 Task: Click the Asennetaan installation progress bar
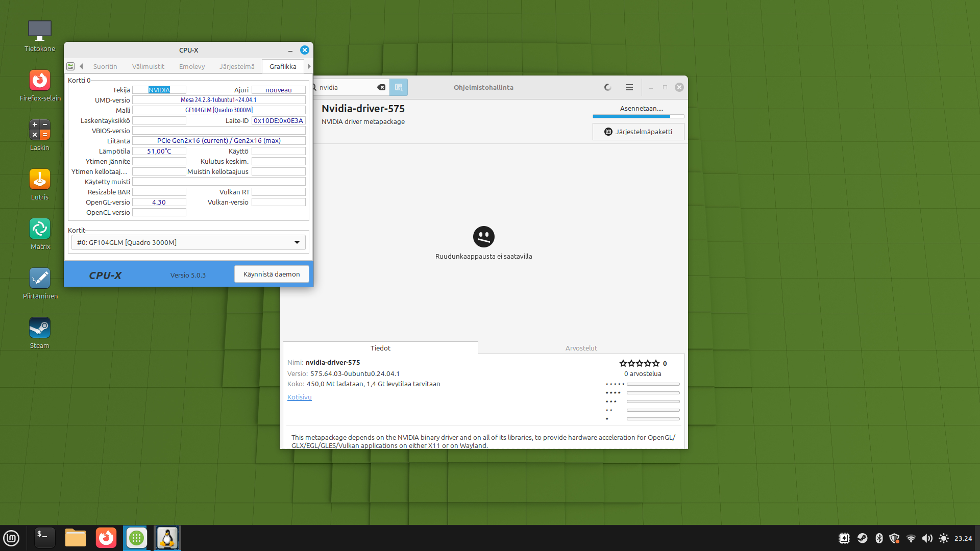tap(638, 116)
